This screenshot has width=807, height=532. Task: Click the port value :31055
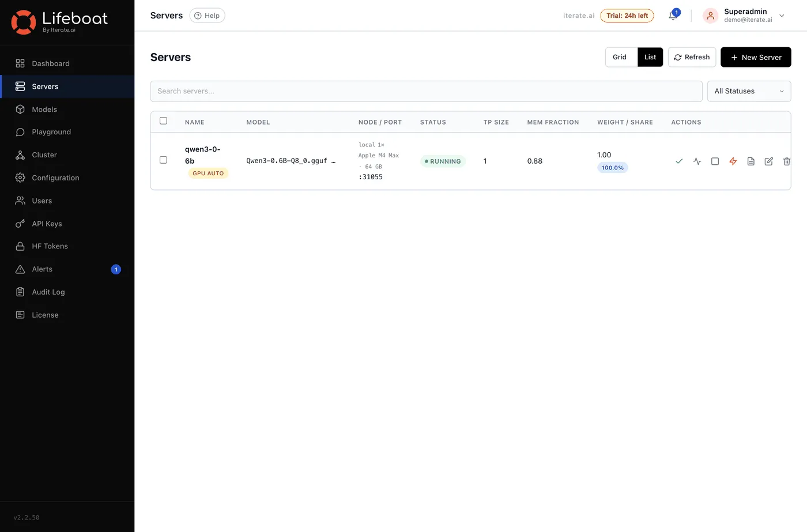(371, 177)
